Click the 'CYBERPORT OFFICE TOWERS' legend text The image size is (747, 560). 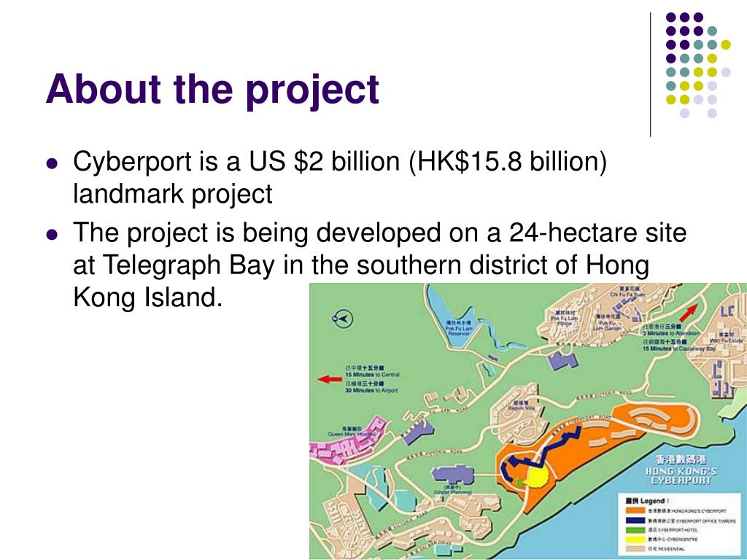(x=706, y=521)
